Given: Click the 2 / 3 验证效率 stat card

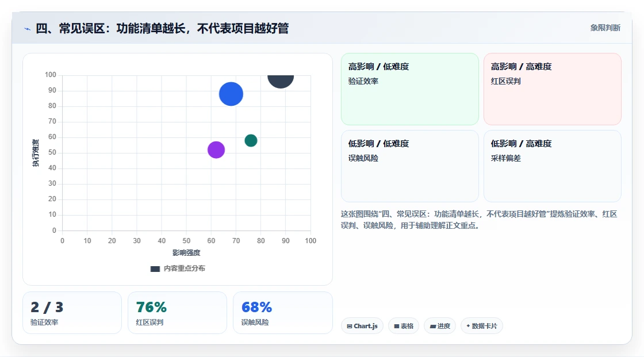Looking at the screenshot, I should coord(72,313).
